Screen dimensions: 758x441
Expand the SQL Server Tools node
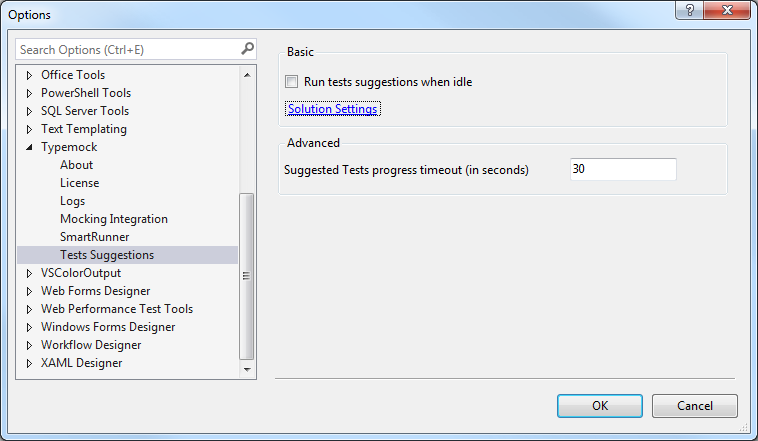coord(29,111)
